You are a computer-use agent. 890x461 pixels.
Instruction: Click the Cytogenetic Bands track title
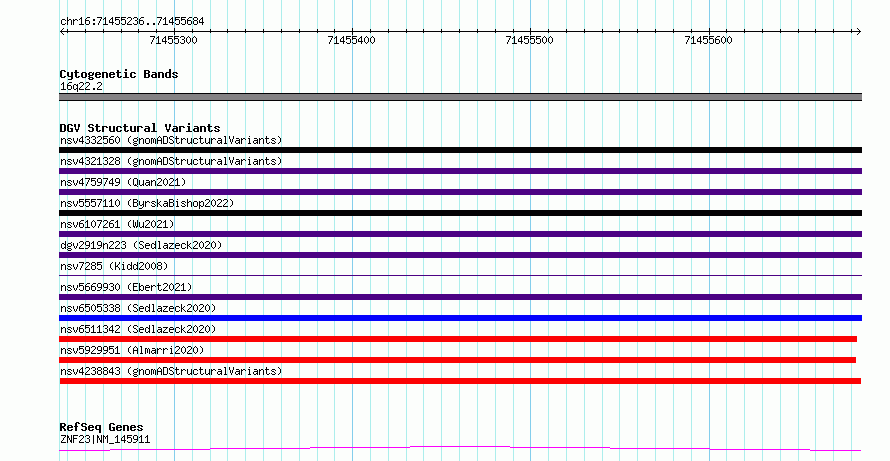tap(119, 74)
